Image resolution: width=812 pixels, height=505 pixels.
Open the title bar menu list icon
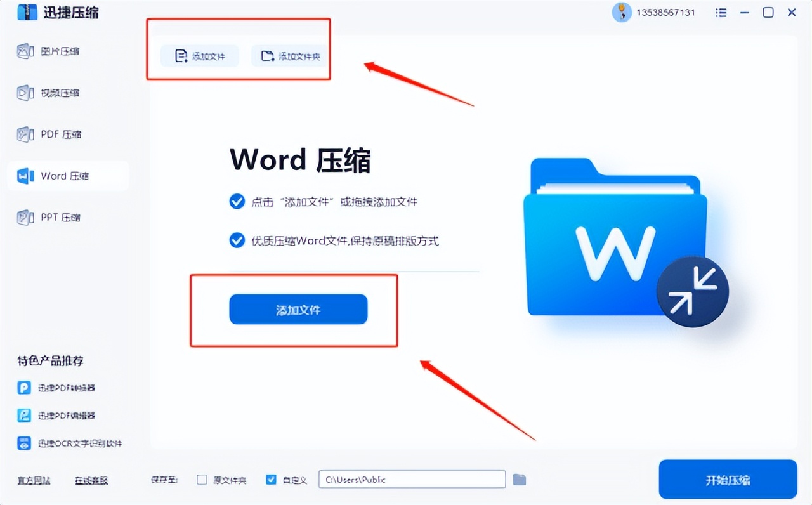click(x=721, y=13)
